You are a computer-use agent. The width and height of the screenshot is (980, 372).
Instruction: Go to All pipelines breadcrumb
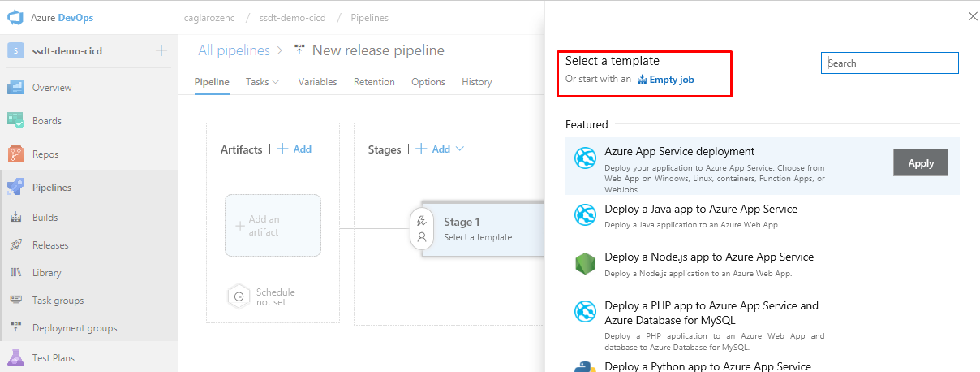pyautogui.click(x=234, y=50)
